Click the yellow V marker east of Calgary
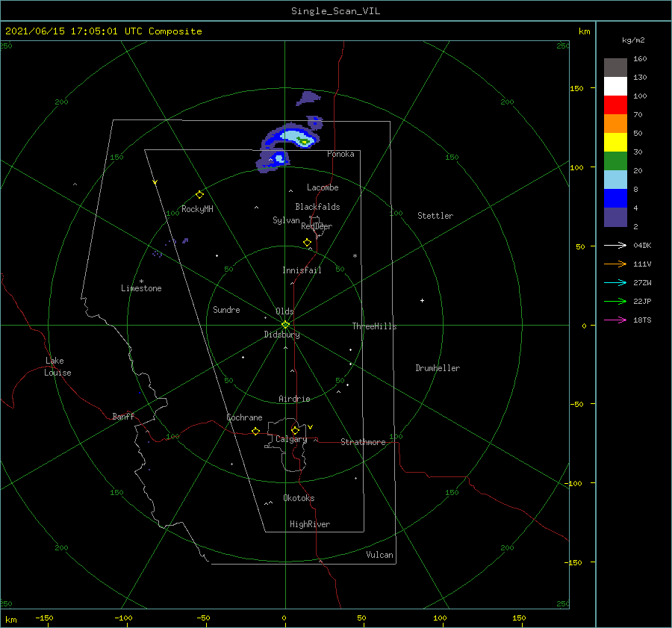Viewport: 672px width, 628px height. pyautogui.click(x=311, y=427)
